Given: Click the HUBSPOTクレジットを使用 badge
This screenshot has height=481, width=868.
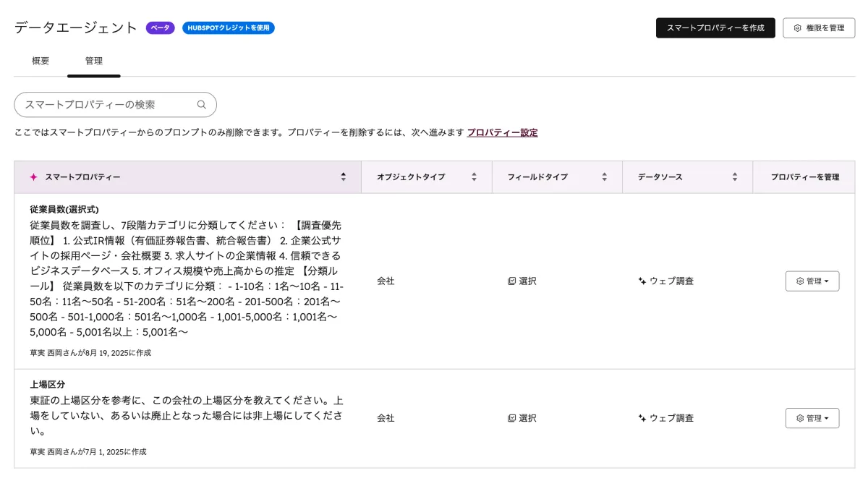Looking at the screenshot, I should (x=229, y=27).
